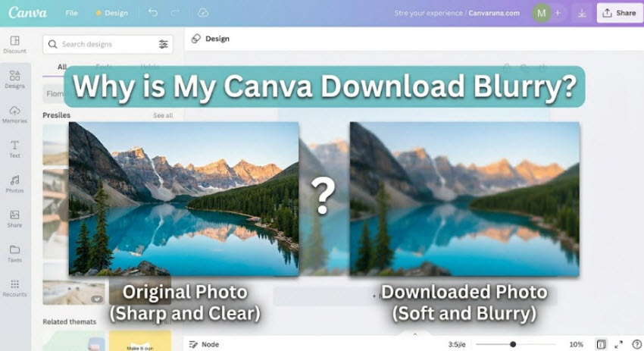Enter fullscreen with the expand icon
644x351 pixels.
(x=618, y=344)
